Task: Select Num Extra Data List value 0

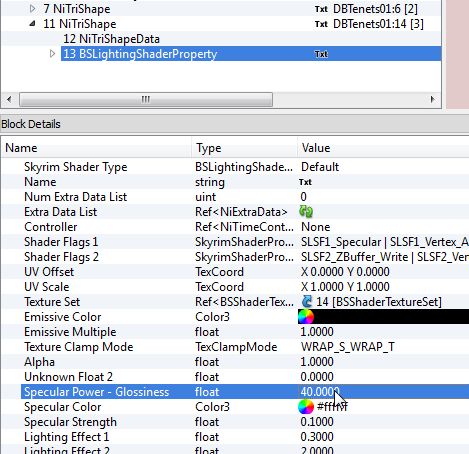Action: click(x=303, y=197)
